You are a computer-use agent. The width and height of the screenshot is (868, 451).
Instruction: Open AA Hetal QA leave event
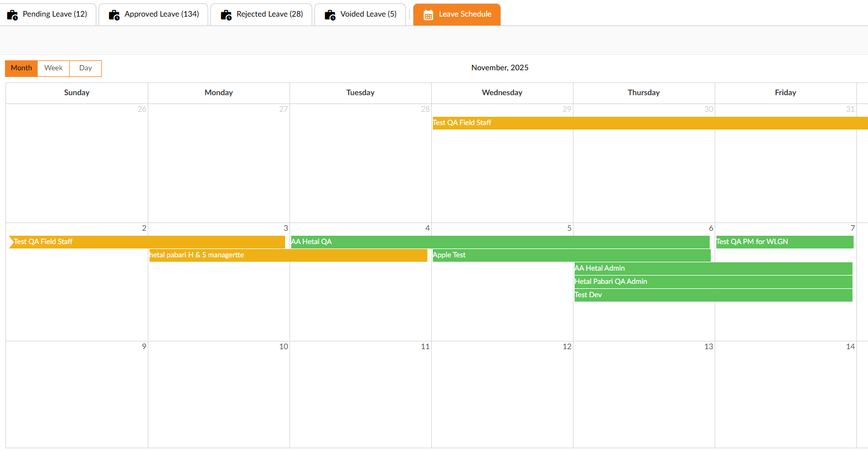point(499,242)
